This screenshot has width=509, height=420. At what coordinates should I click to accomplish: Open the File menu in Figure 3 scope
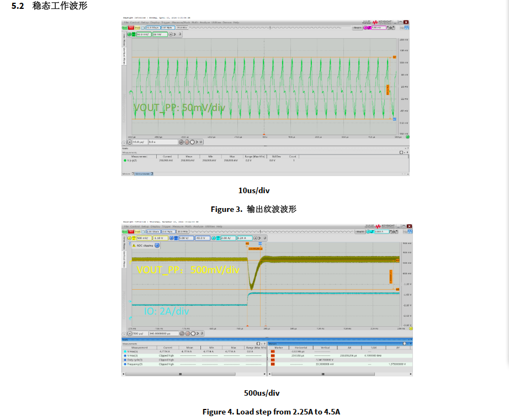[x=126, y=23]
